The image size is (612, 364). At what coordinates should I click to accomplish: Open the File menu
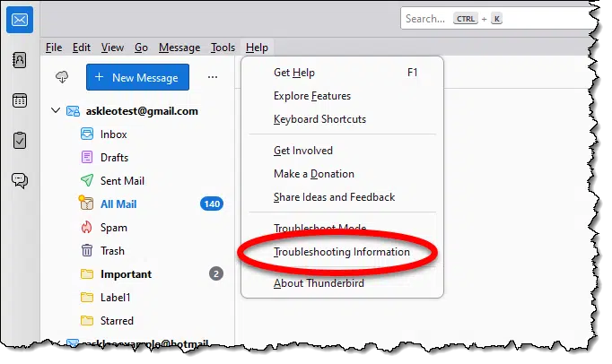point(54,48)
